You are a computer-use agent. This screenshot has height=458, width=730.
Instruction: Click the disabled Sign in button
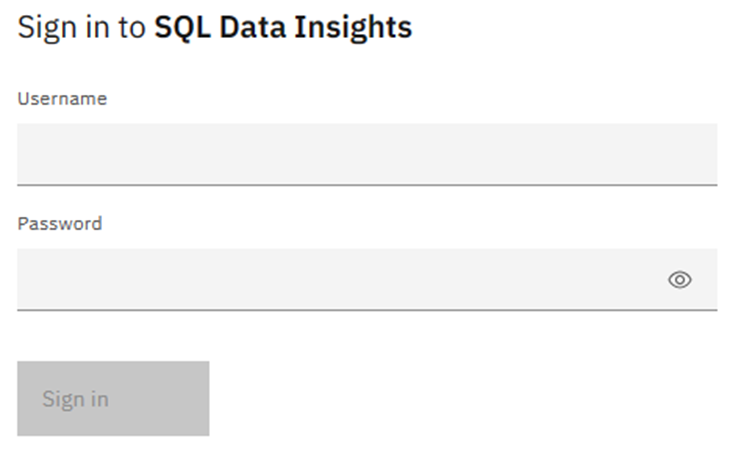click(x=113, y=398)
